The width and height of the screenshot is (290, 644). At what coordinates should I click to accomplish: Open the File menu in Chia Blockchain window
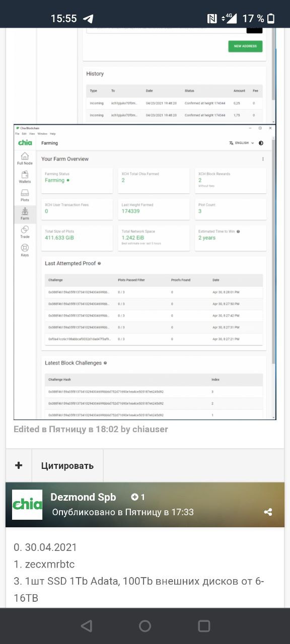point(17,134)
